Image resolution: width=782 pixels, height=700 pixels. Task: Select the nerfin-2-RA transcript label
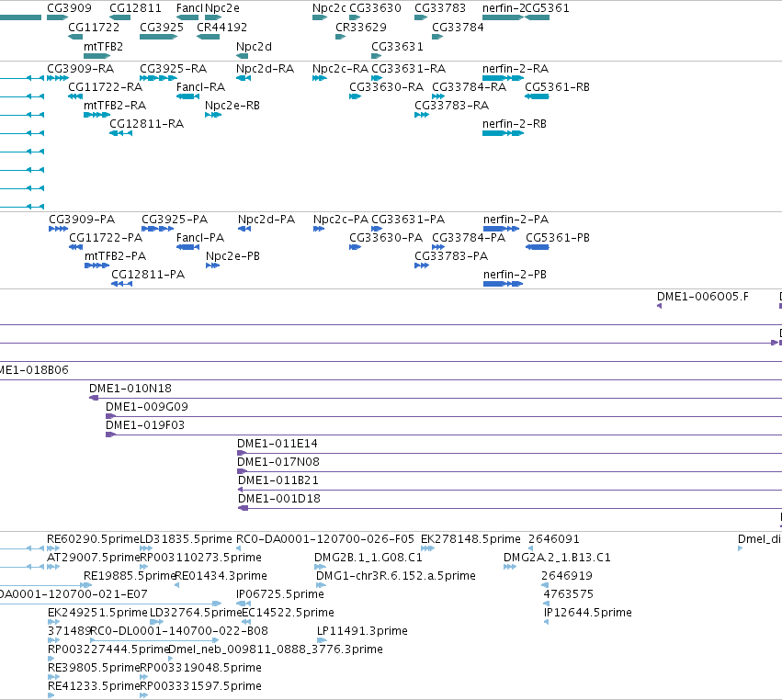pyautogui.click(x=516, y=69)
